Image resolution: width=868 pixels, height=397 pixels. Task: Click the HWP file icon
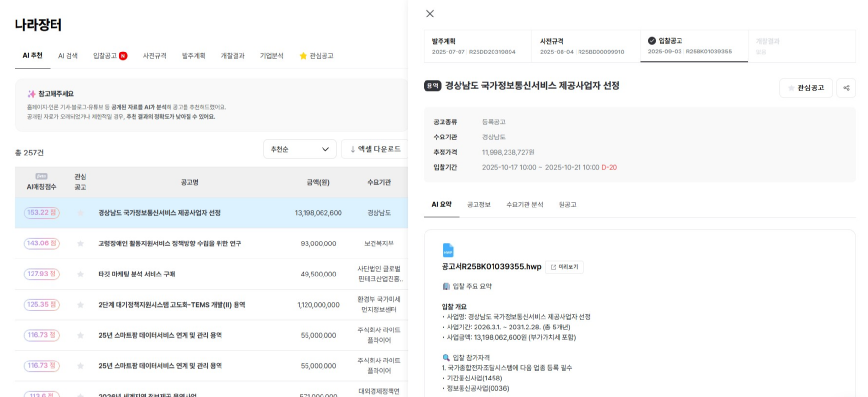[448, 250]
